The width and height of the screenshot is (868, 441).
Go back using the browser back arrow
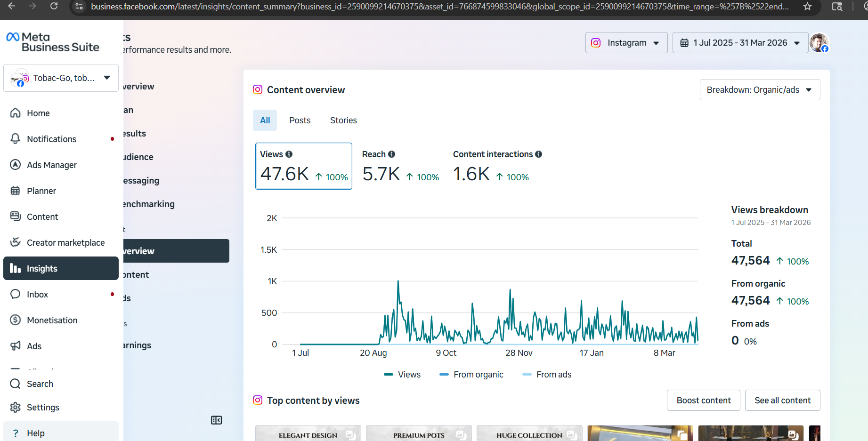12,6
